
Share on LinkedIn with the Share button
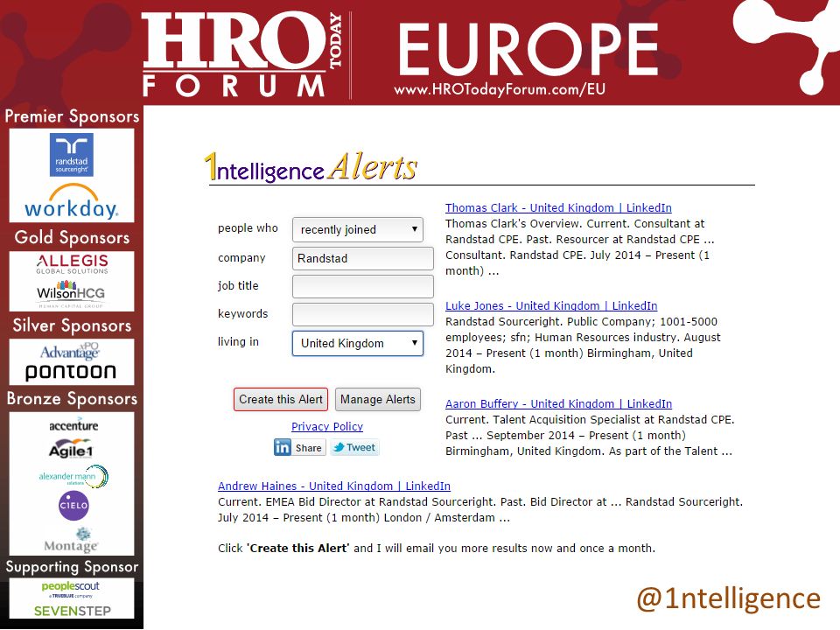(299, 447)
